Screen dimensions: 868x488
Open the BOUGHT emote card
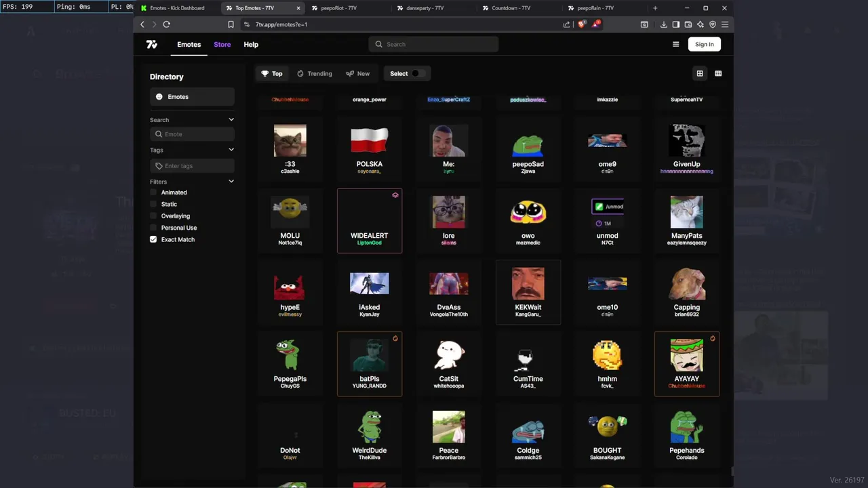coord(608,435)
